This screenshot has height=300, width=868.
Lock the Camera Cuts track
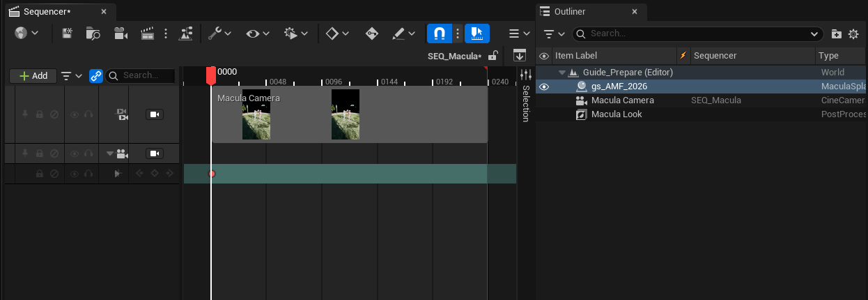point(40,114)
